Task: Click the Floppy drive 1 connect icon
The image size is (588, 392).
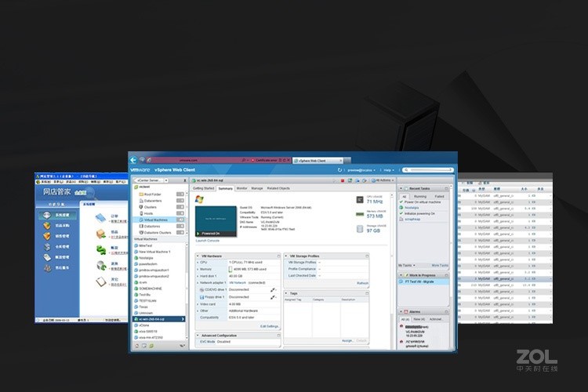Action: coord(274,297)
